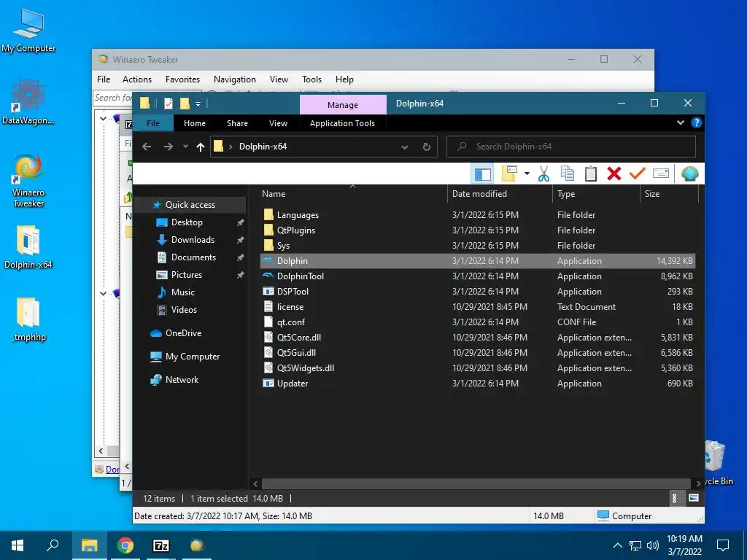Image resolution: width=747 pixels, height=560 pixels.
Task: Click the Paste clipboard icon
Action: point(591,174)
